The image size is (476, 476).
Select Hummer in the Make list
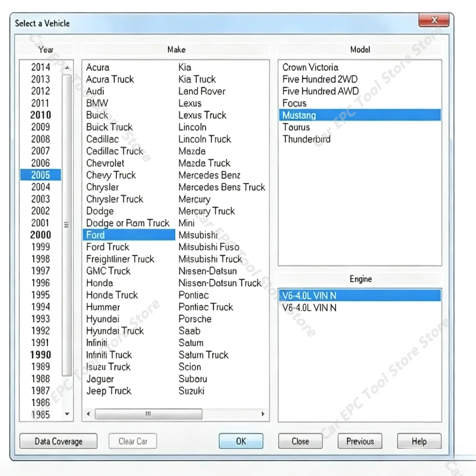tap(103, 307)
